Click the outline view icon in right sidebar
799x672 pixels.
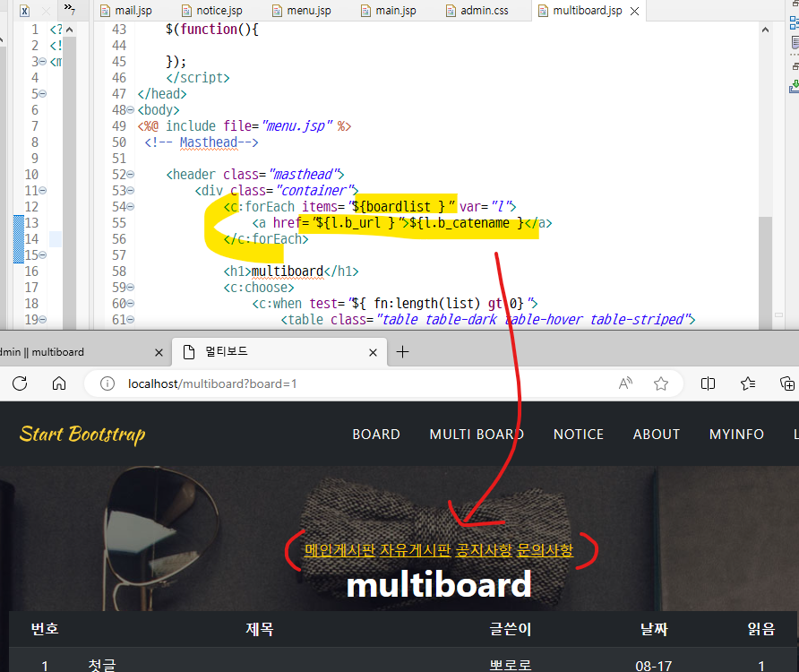point(794,22)
